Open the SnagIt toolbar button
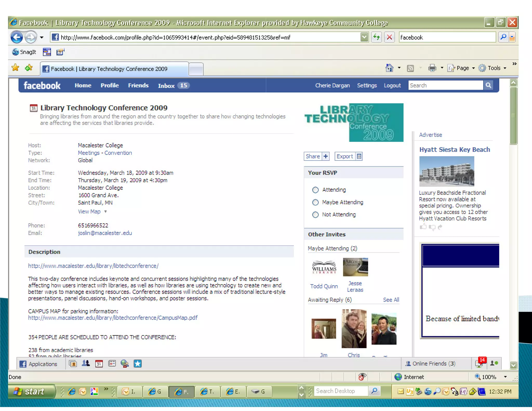Image resolution: width=532 pixels, height=411 pixels. (x=24, y=52)
